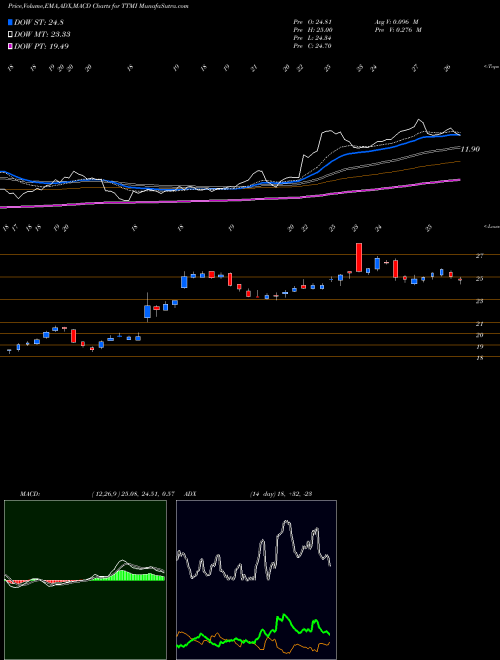This screenshot has width=500, height=660.
Task: Click the 25 price axis label
Action: 480,279
